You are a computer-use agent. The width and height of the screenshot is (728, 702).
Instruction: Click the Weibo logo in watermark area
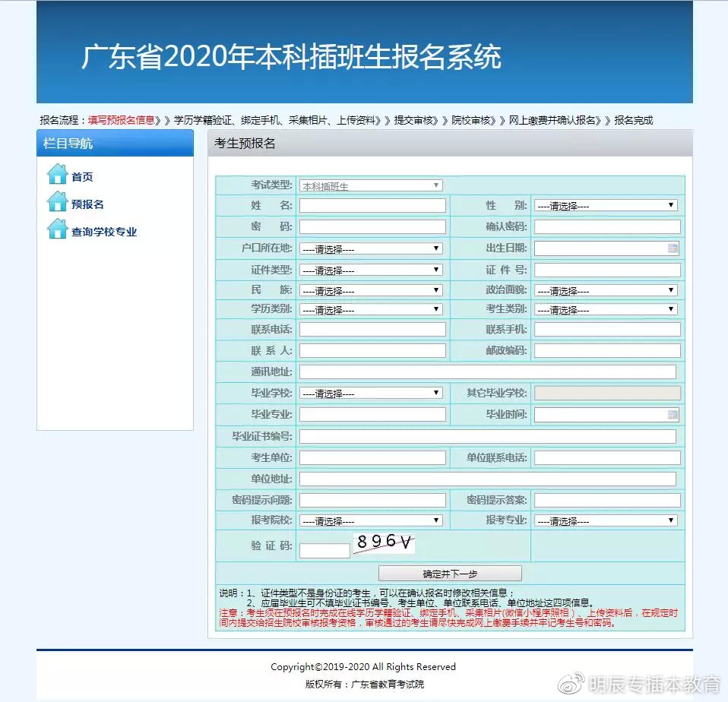click(x=570, y=685)
